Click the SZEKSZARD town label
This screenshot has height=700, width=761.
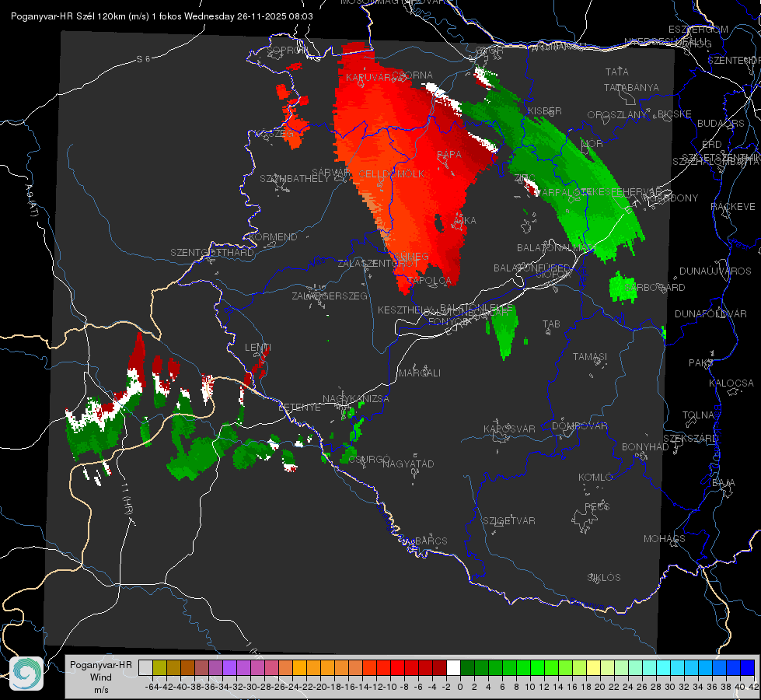(x=690, y=439)
